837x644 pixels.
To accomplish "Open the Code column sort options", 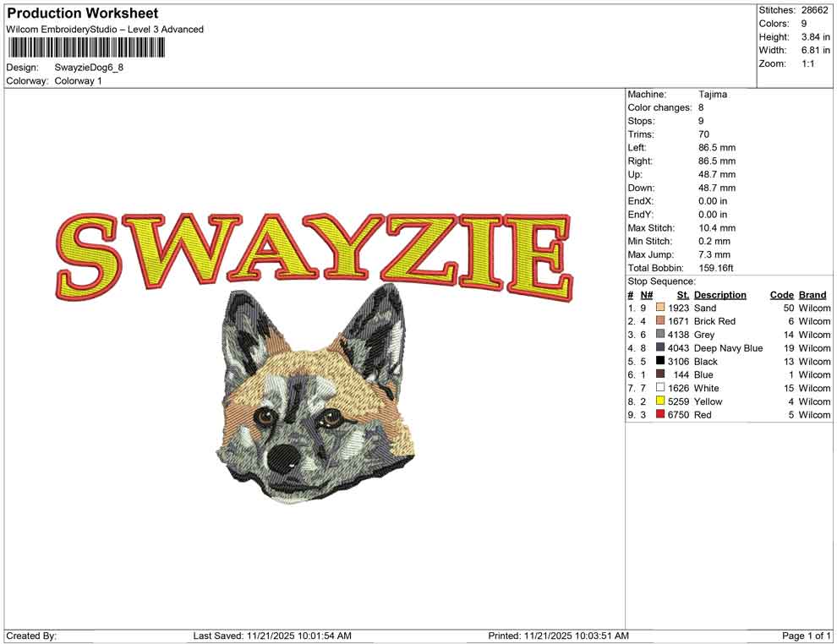I will tap(782, 294).
